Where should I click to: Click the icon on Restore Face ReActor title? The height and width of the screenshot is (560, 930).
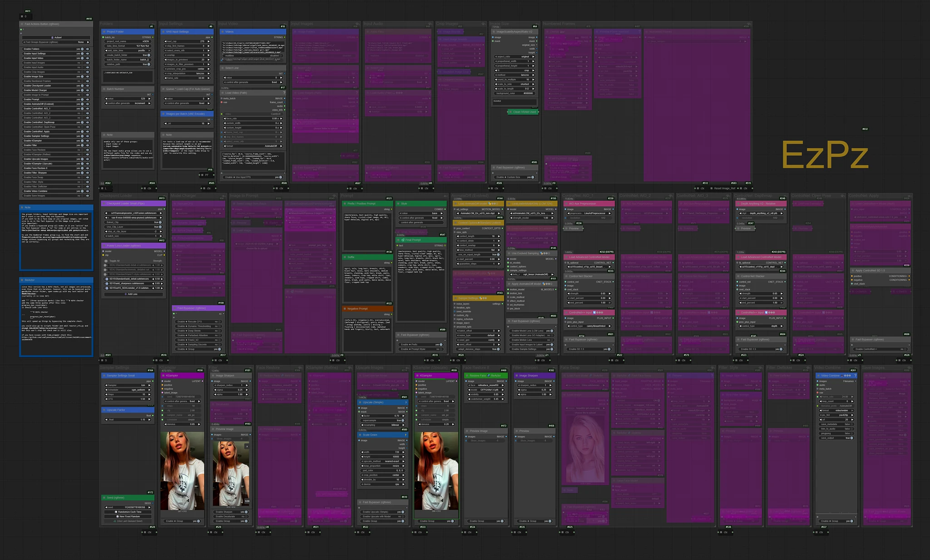pos(489,376)
